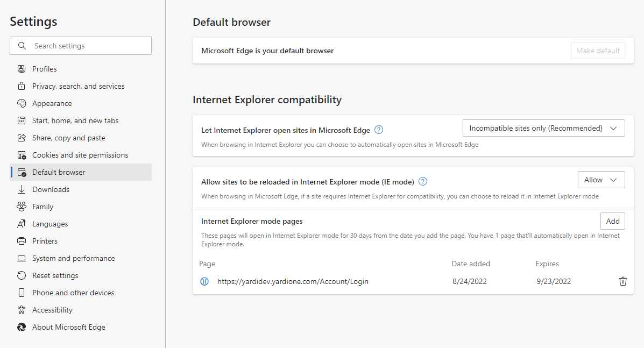This screenshot has height=348, width=644.
Task: Open Printers settings
Action: click(x=81, y=241)
